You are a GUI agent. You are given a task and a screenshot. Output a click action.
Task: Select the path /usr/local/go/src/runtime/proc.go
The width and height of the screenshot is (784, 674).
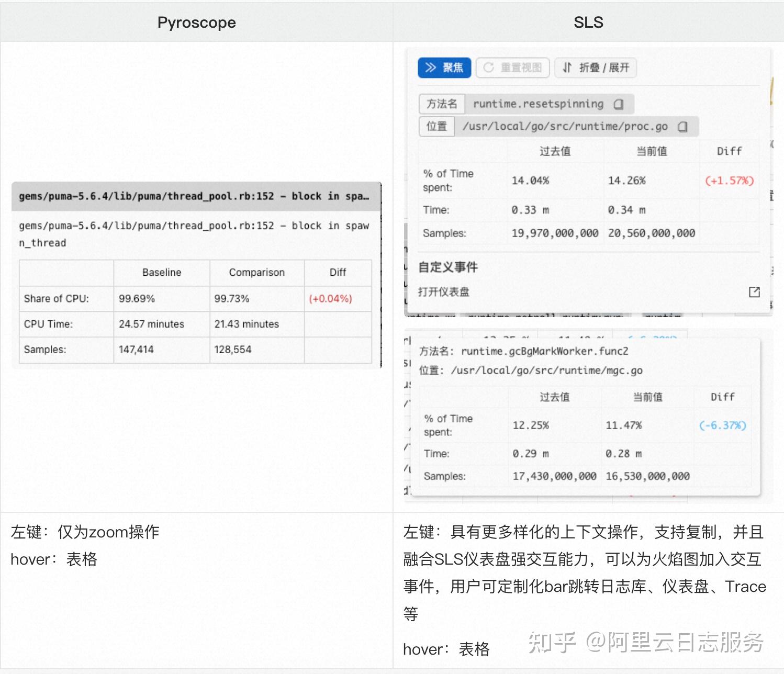tap(565, 126)
